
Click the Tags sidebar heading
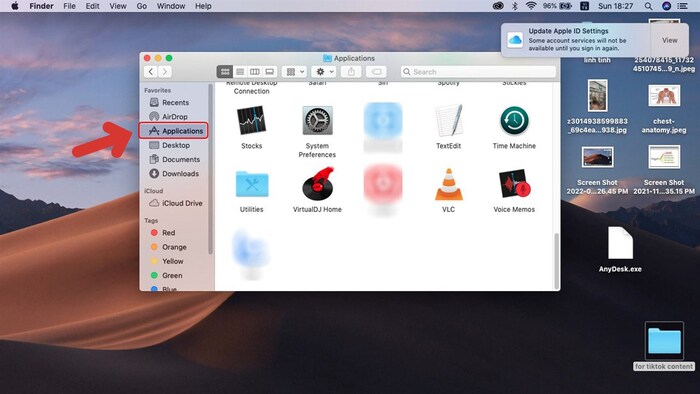click(151, 220)
